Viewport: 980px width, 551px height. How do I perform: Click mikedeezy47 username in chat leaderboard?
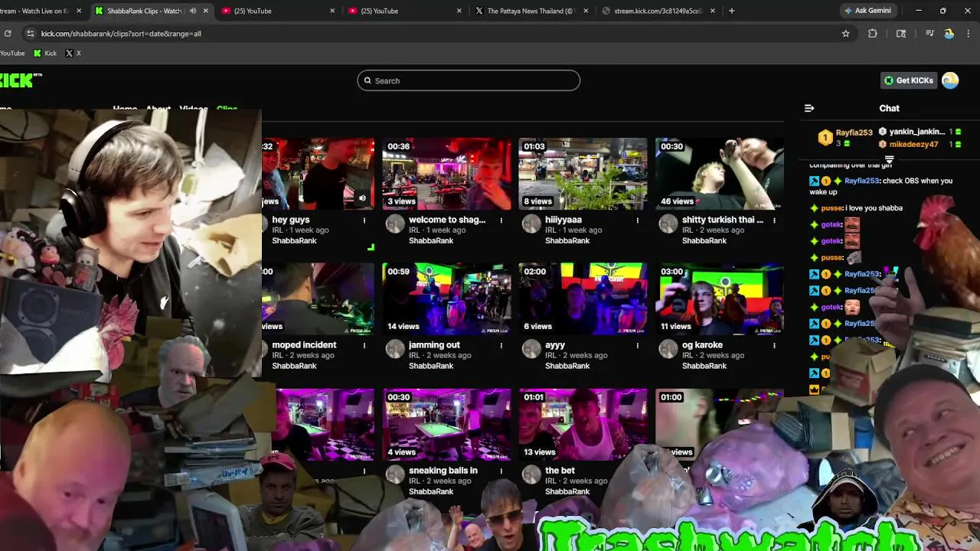pyautogui.click(x=913, y=144)
